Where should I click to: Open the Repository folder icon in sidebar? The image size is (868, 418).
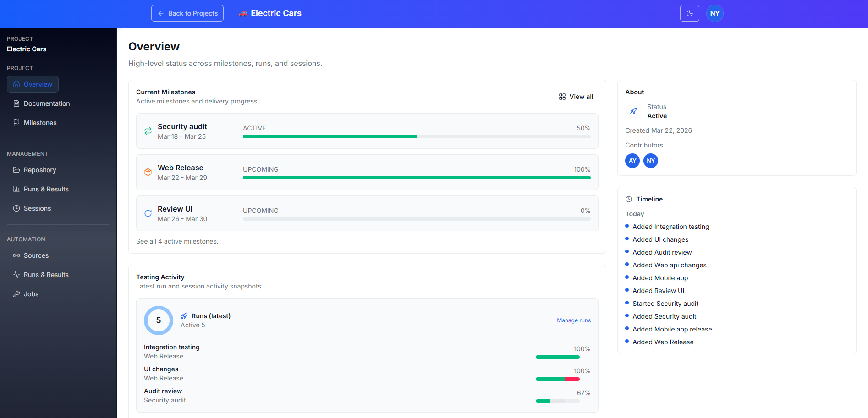16,170
